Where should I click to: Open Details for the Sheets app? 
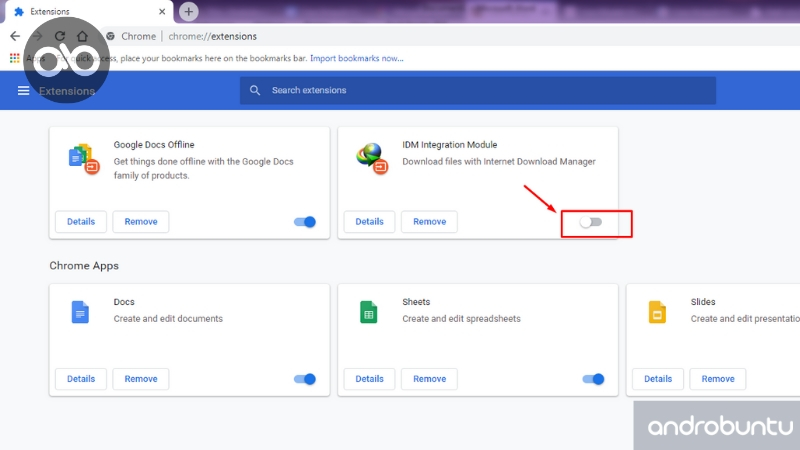click(x=369, y=379)
